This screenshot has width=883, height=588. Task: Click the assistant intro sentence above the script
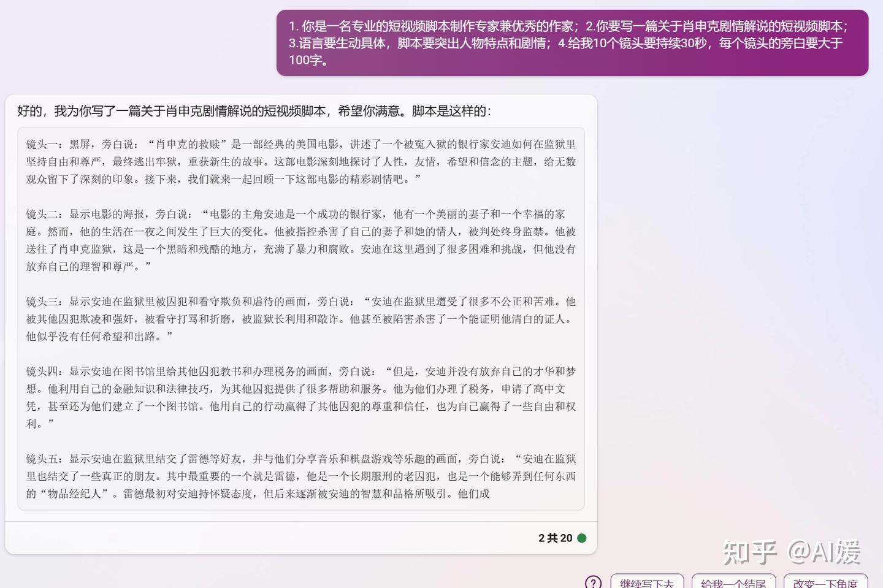point(255,111)
